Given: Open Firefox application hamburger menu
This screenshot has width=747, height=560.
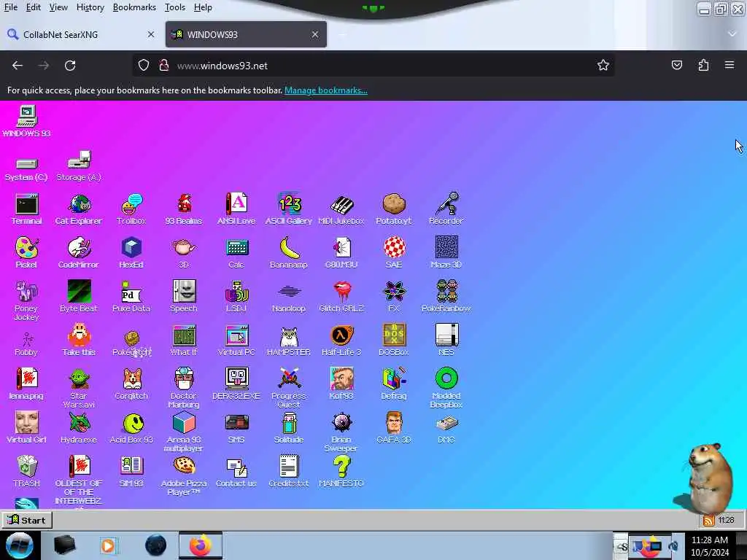Looking at the screenshot, I should point(729,65).
